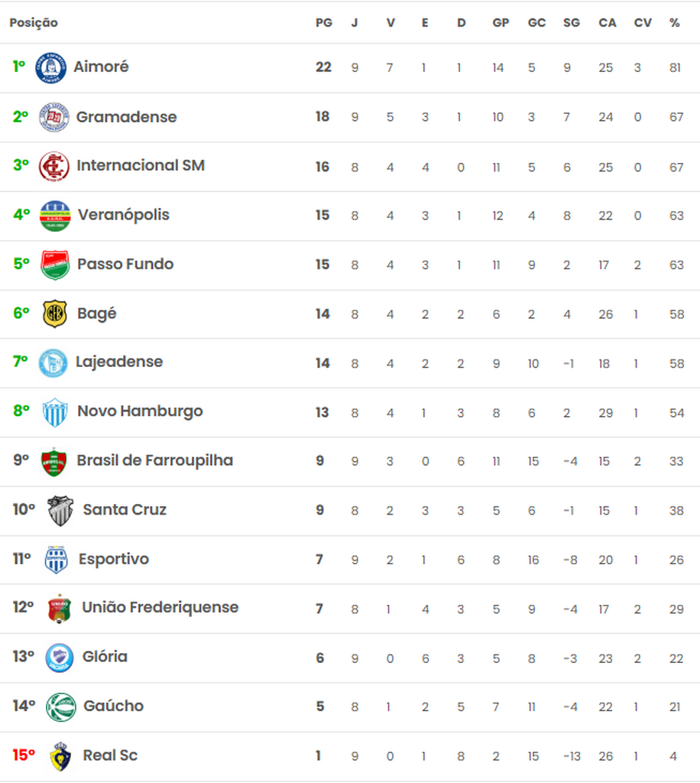Image resolution: width=700 pixels, height=783 pixels.
Task: Click the Bagé yellow shield logo
Action: (x=55, y=314)
